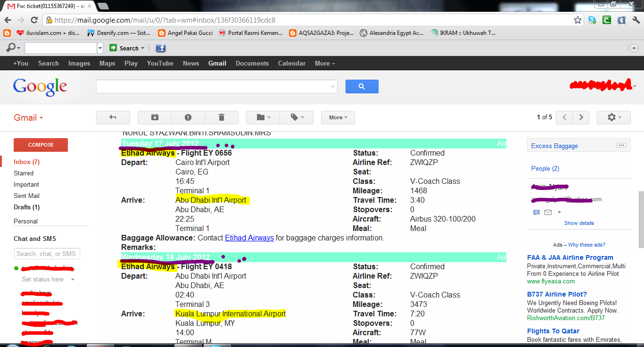Expand the toolbar search field history arrow
This screenshot has width=644, height=347.
100,48
